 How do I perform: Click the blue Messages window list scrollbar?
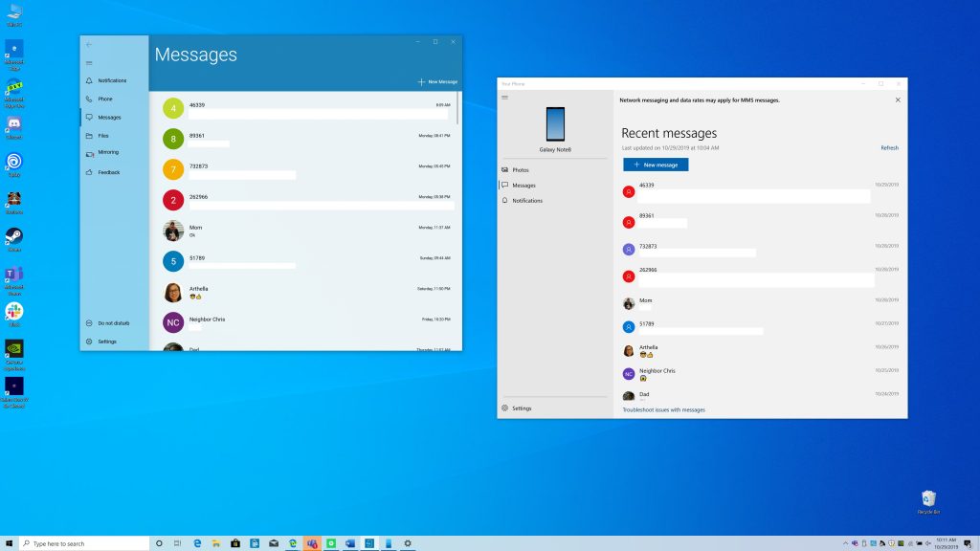click(x=458, y=108)
